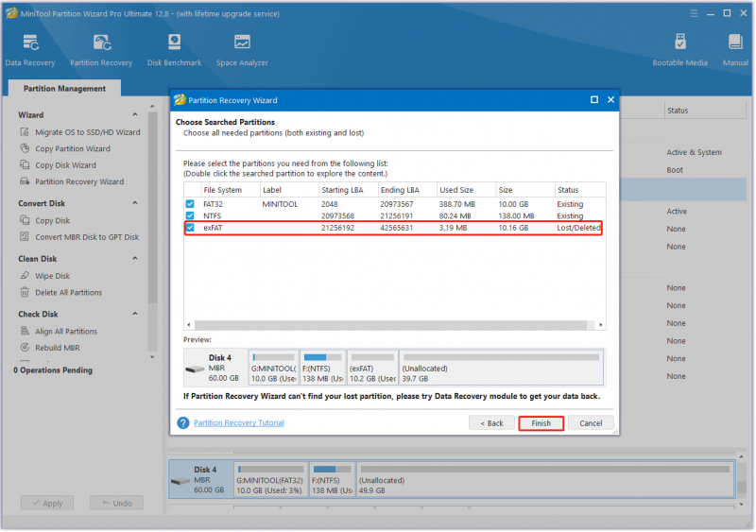Open Data Recovery from the top toolbar
This screenshot has height=532, width=756.
[x=30, y=50]
